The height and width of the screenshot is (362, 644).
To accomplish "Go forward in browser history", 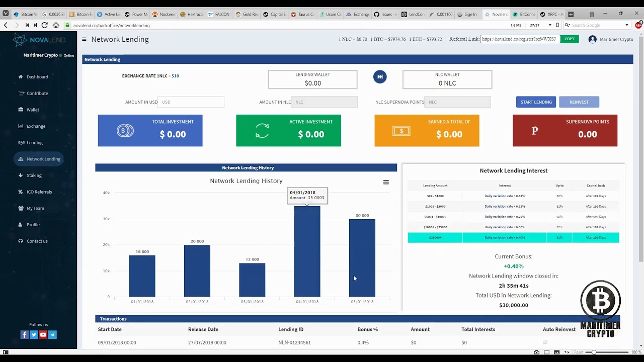I will pyautogui.click(x=17, y=25).
